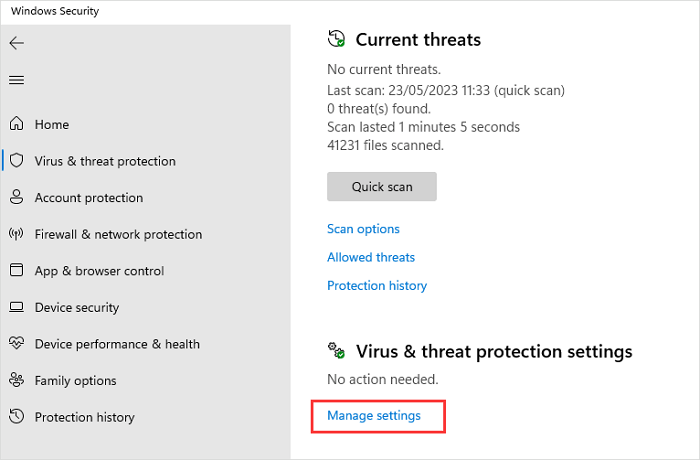Click the Firewall & network antenna icon
The width and height of the screenshot is (700, 460).
[x=16, y=234]
